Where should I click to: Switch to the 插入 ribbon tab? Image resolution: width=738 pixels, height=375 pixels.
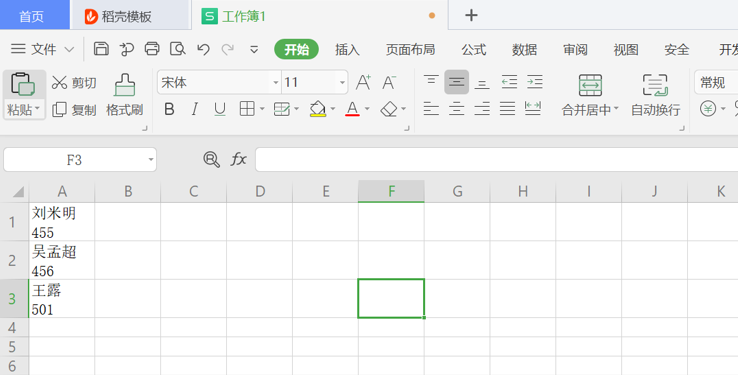point(347,49)
